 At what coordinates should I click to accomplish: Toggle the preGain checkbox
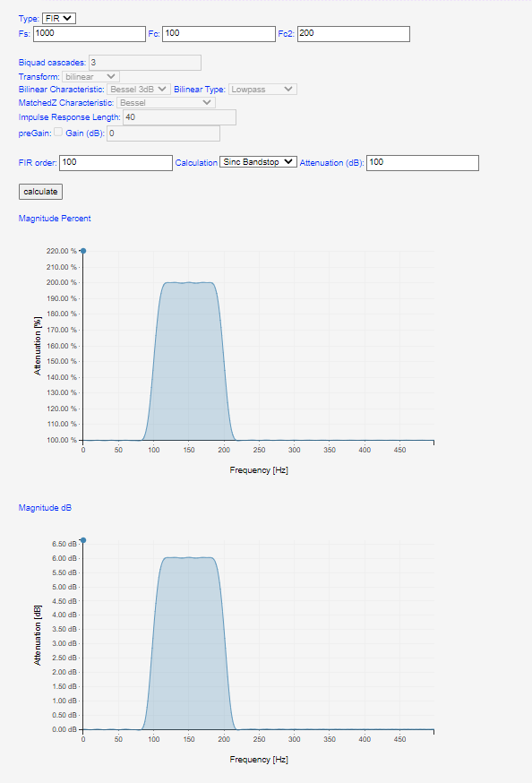(58, 132)
